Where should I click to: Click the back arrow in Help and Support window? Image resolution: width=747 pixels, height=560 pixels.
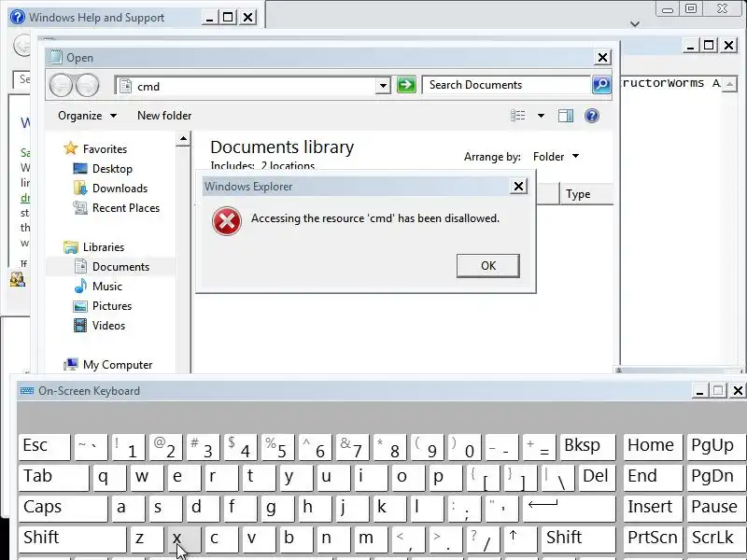pyautogui.click(x=21, y=46)
